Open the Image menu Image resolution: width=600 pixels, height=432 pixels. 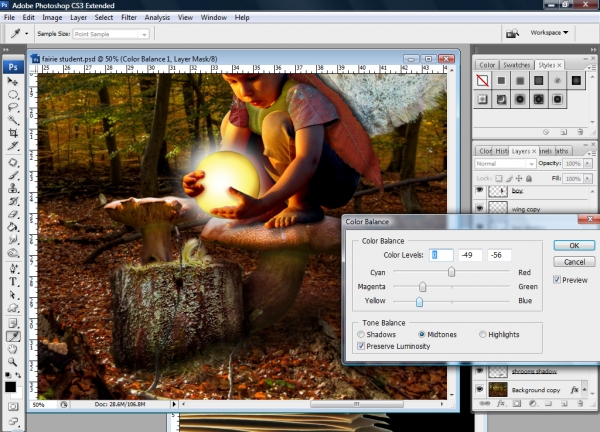(52, 18)
